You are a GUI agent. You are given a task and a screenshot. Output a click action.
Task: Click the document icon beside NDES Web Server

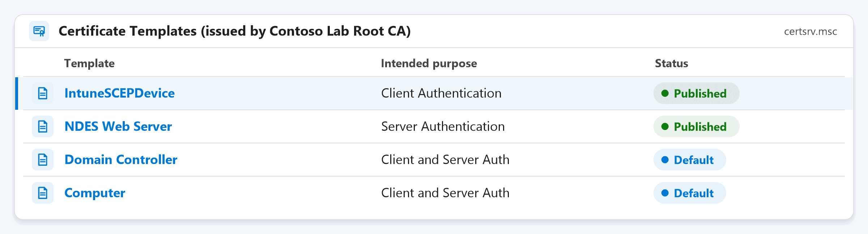pos(43,126)
